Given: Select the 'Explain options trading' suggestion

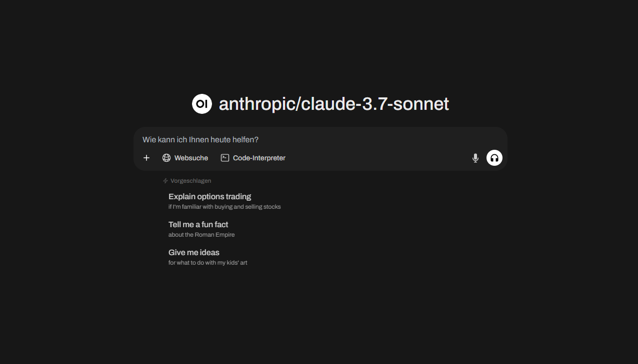Looking at the screenshot, I should pyautogui.click(x=209, y=196).
